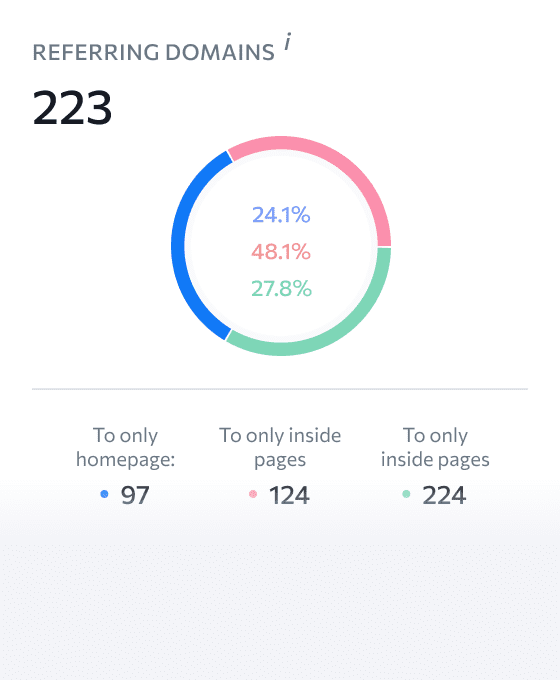Click the rightmost 'To only inside pages' label
The width and height of the screenshot is (560, 680).
(435, 448)
